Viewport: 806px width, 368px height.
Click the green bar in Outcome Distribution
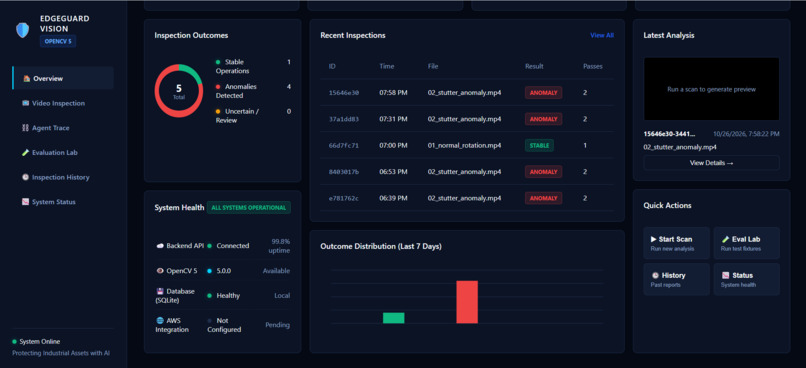[393, 318]
